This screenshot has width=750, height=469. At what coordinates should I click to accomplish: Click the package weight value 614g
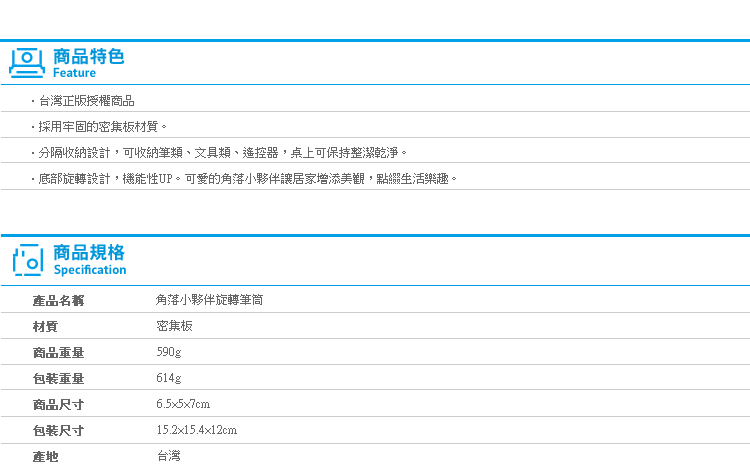169,378
